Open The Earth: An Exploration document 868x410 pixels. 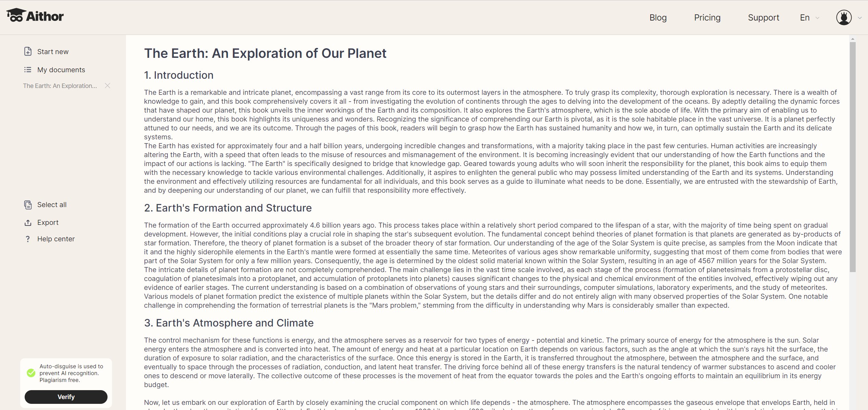[60, 86]
